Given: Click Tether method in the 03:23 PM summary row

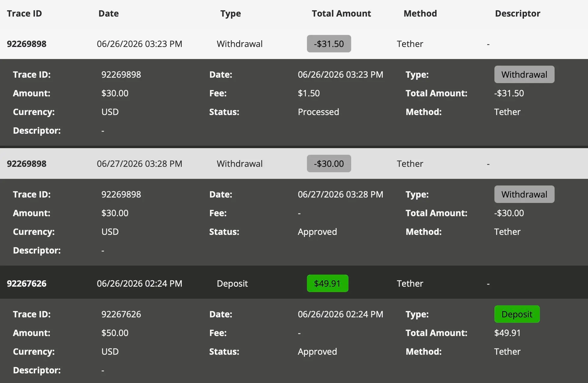Looking at the screenshot, I should (x=410, y=44).
